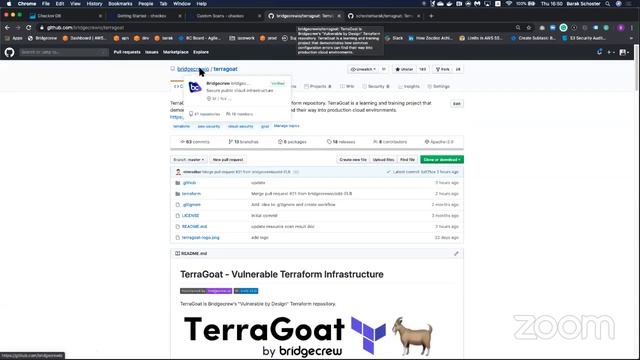The width and height of the screenshot is (640, 360).
Task: Click the GitHub search input field
Action: pos(63,52)
